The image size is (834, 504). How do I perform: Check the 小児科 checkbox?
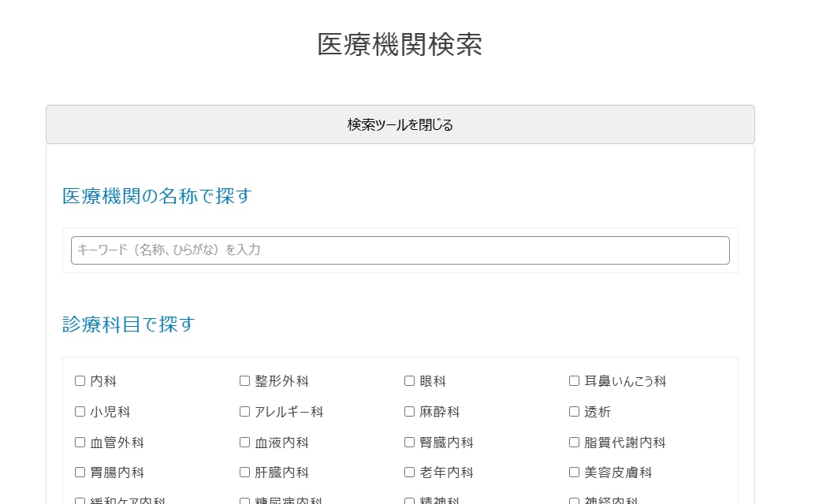click(80, 412)
